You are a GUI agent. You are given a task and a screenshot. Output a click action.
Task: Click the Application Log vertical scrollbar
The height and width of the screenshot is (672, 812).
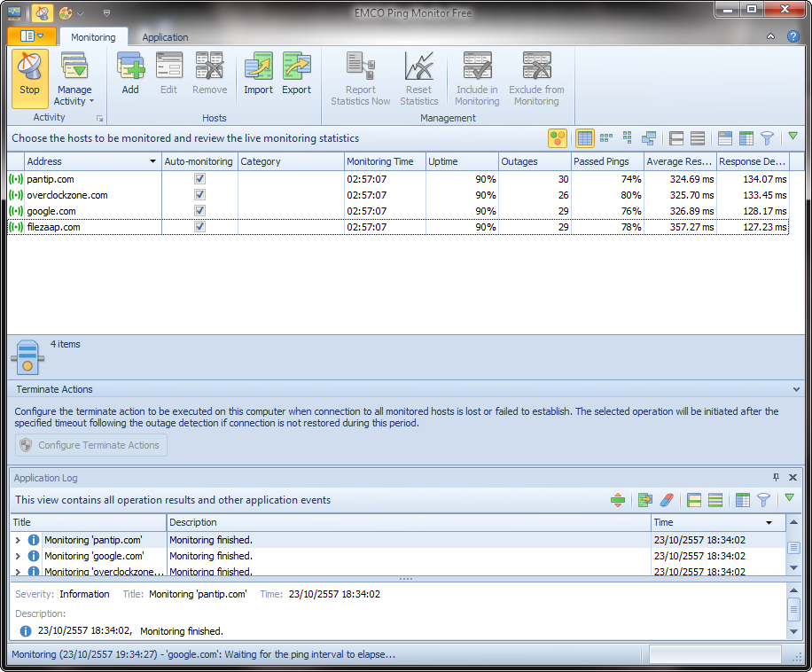pos(793,548)
